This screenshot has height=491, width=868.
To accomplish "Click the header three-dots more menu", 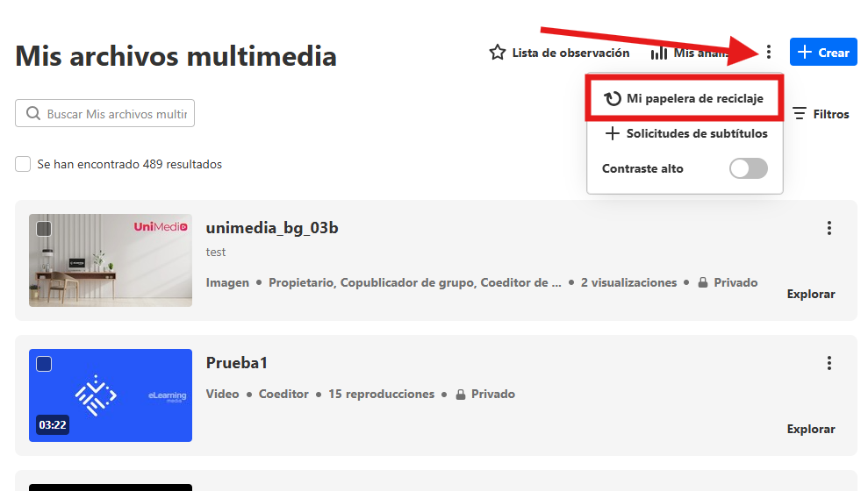I will click(768, 52).
